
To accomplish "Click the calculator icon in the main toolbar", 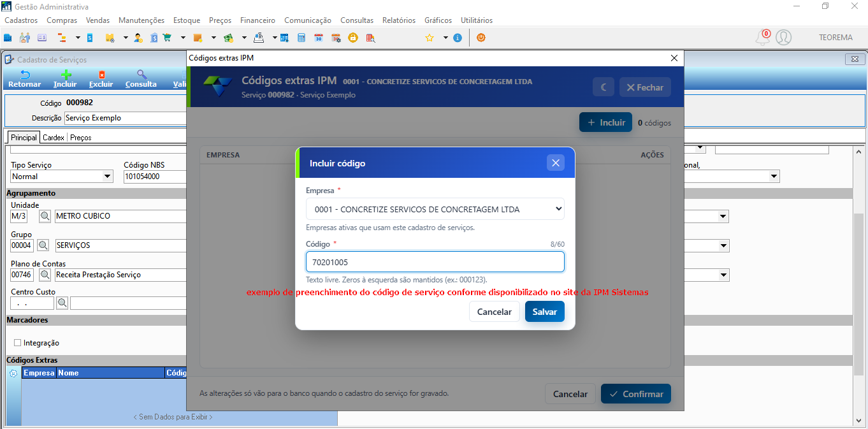I will [301, 38].
